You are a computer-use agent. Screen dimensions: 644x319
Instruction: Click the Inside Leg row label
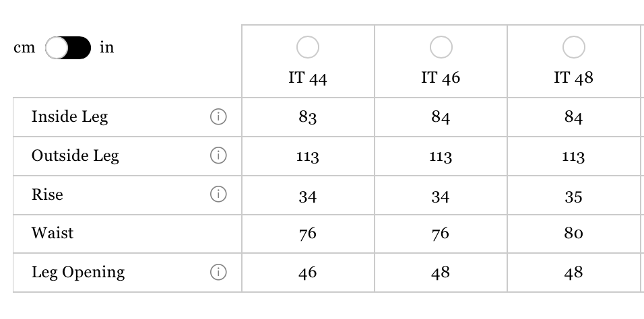click(70, 117)
